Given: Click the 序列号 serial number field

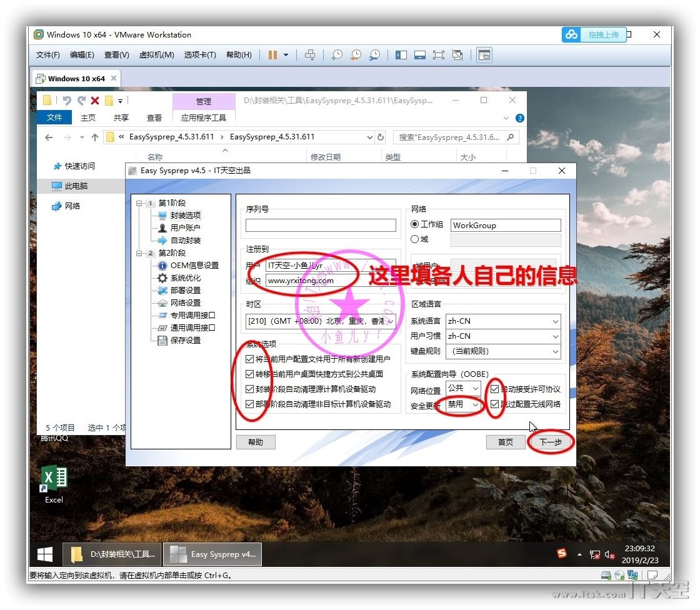Looking at the screenshot, I should [x=321, y=225].
